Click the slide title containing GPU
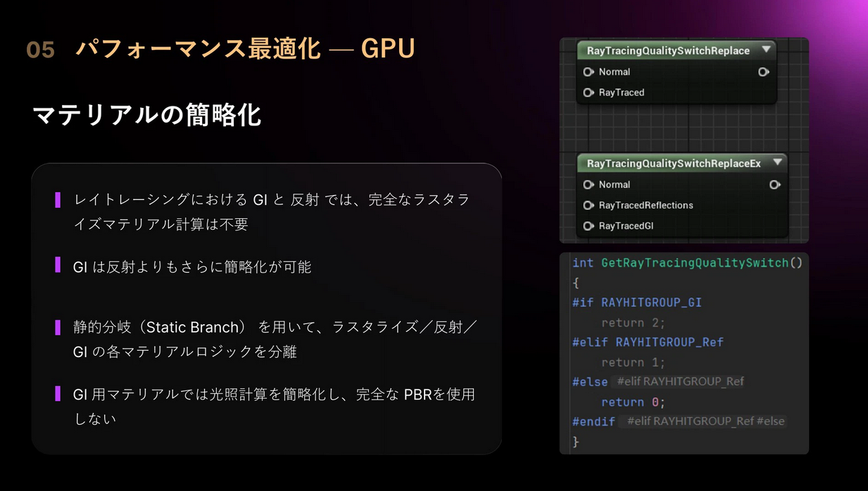The height and width of the screenshot is (491, 868). 245,49
